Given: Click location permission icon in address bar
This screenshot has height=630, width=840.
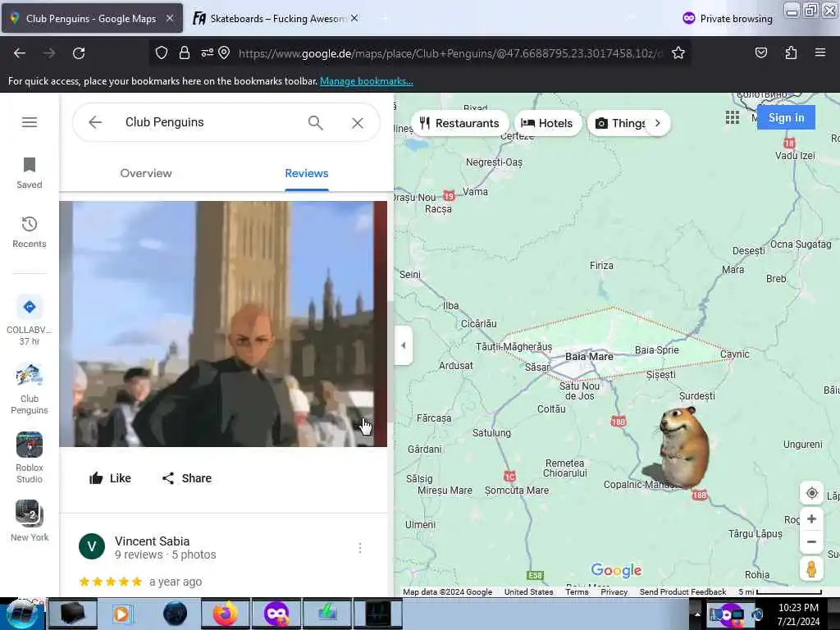Looking at the screenshot, I should (225, 52).
